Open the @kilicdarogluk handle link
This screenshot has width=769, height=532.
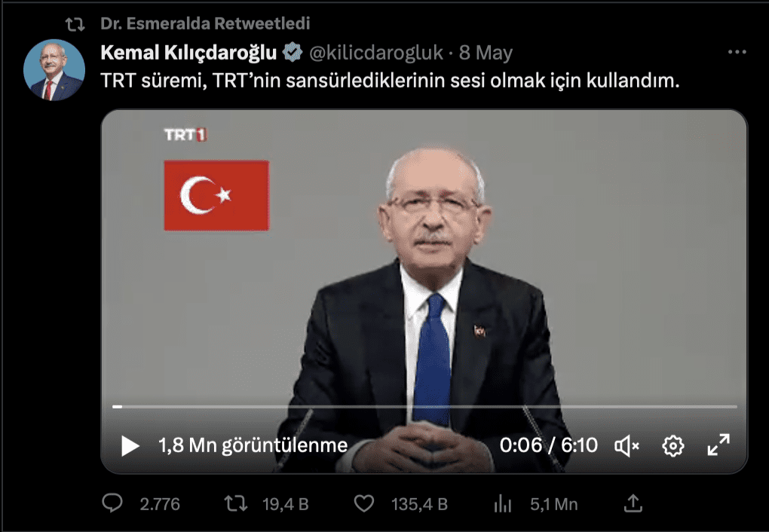point(376,53)
